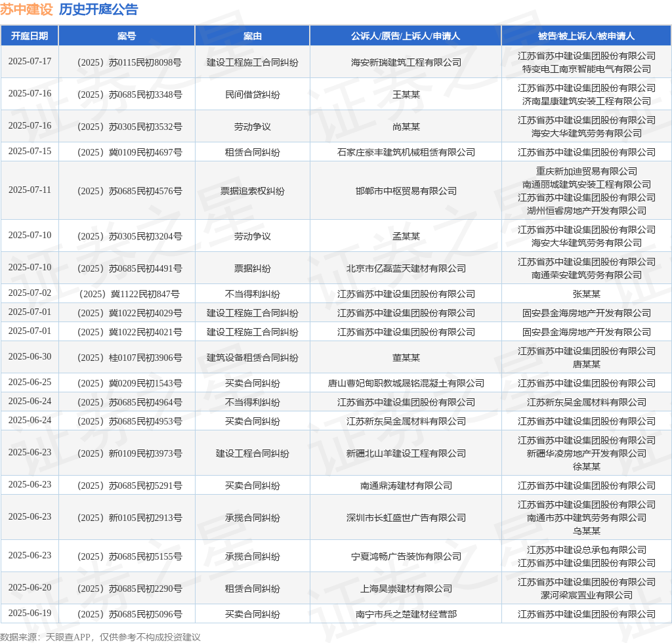Click 海安新瑞建筑工程有限公司 plaintiff cell

click(x=406, y=62)
